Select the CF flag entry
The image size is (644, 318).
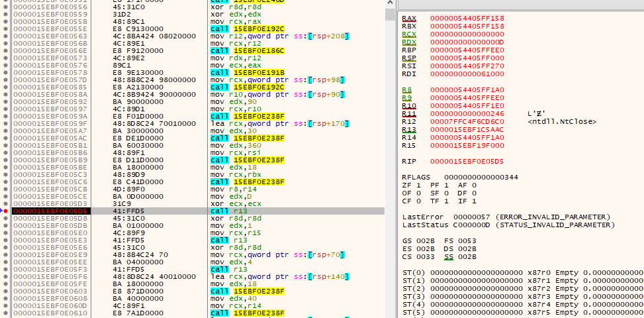coord(411,201)
